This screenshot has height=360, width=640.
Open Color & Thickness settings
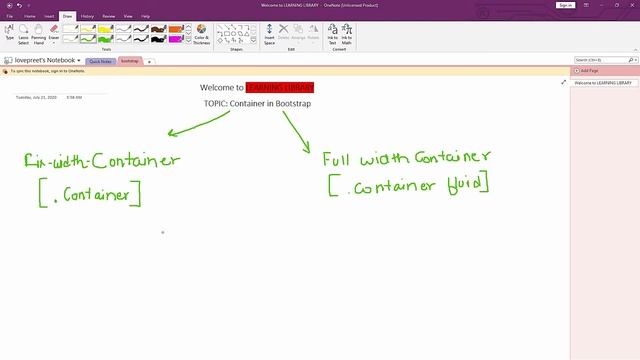point(201,34)
